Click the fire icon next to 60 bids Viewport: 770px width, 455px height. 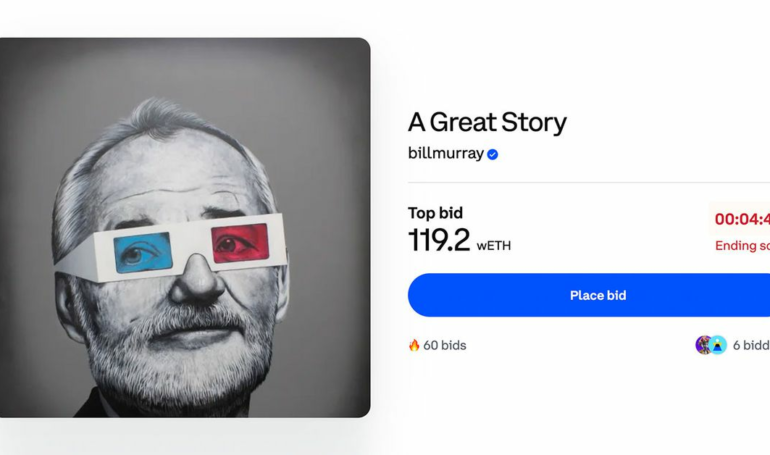pyautogui.click(x=414, y=345)
